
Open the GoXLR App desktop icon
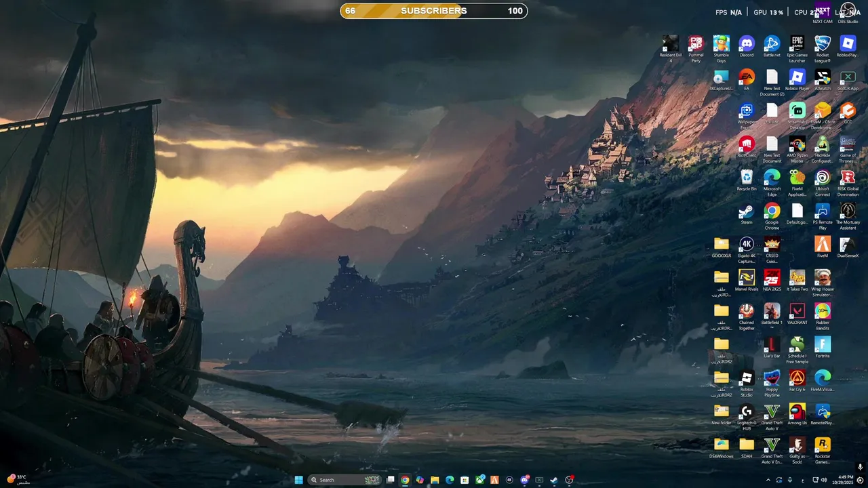coord(848,80)
